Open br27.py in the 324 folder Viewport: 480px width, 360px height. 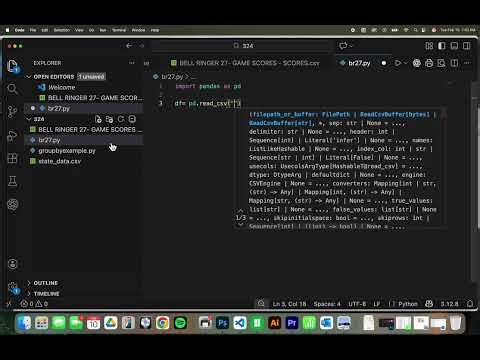pos(84,140)
